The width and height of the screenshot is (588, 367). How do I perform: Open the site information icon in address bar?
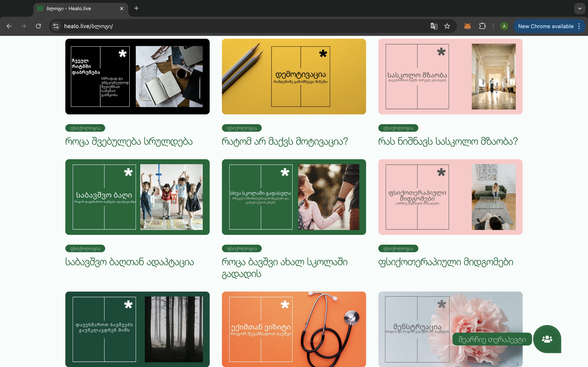pyautogui.click(x=56, y=26)
